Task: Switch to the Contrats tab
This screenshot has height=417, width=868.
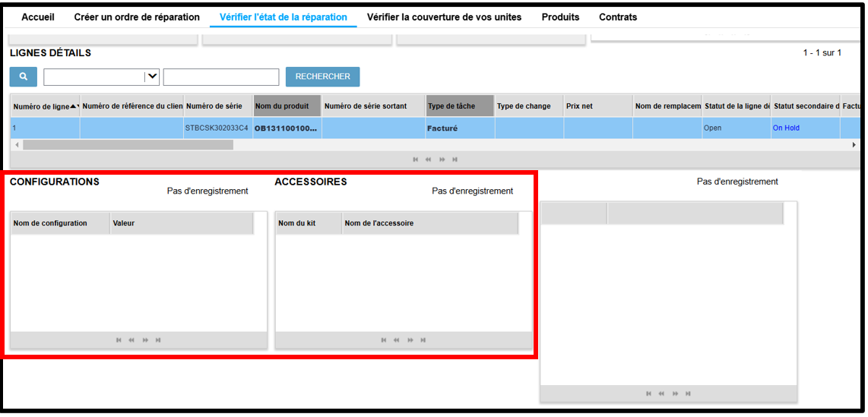Action: click(x=618, y=17)
